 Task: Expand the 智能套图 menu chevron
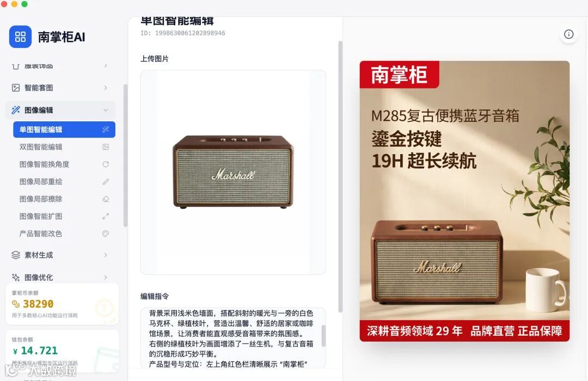point(106,88)
